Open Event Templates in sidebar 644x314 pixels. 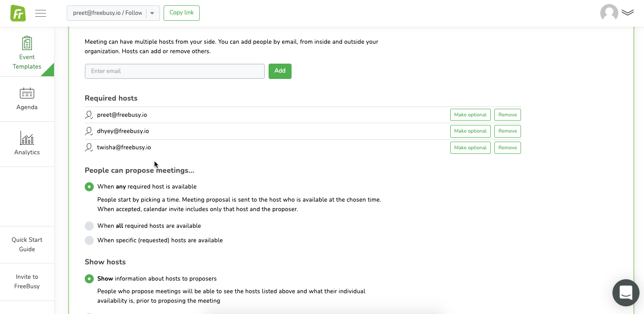tap(27, 52)
